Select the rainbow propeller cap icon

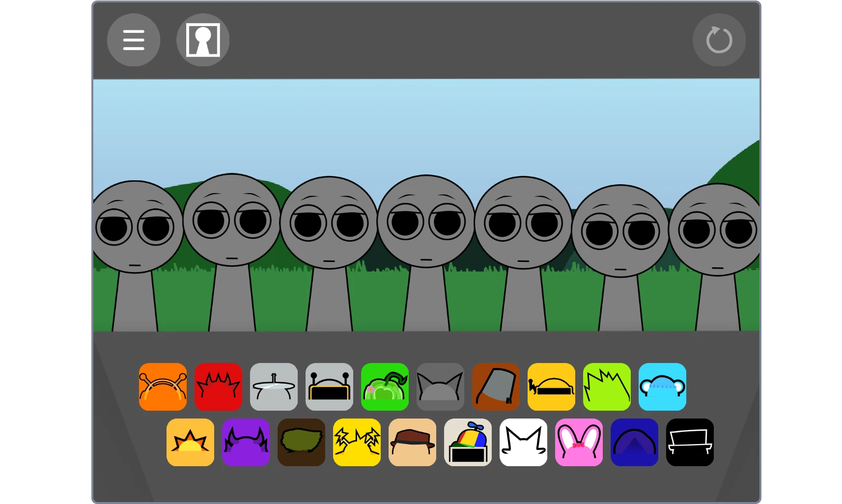[468, 442]
